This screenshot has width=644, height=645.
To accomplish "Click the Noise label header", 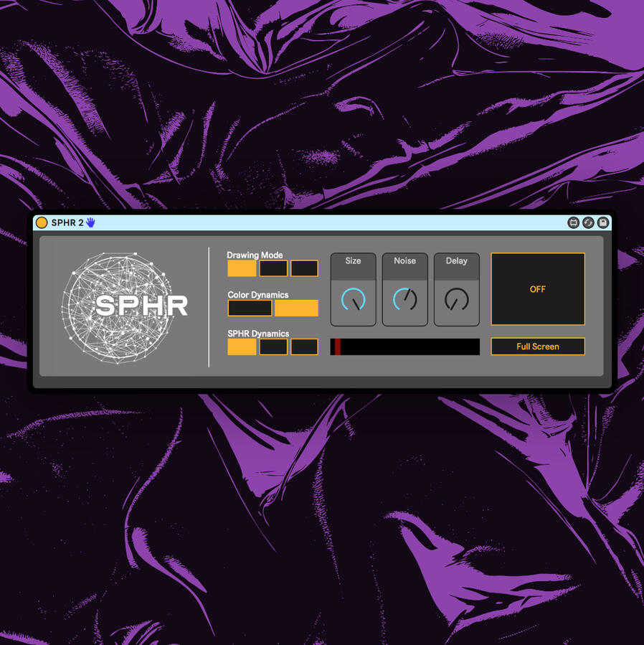I will [x=405, y=260].
